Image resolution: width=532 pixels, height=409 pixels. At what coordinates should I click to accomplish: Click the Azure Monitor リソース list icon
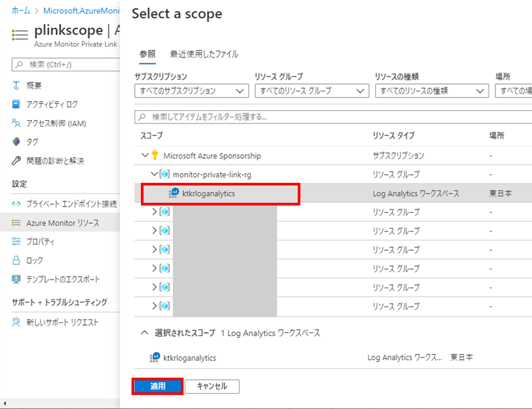16,223
